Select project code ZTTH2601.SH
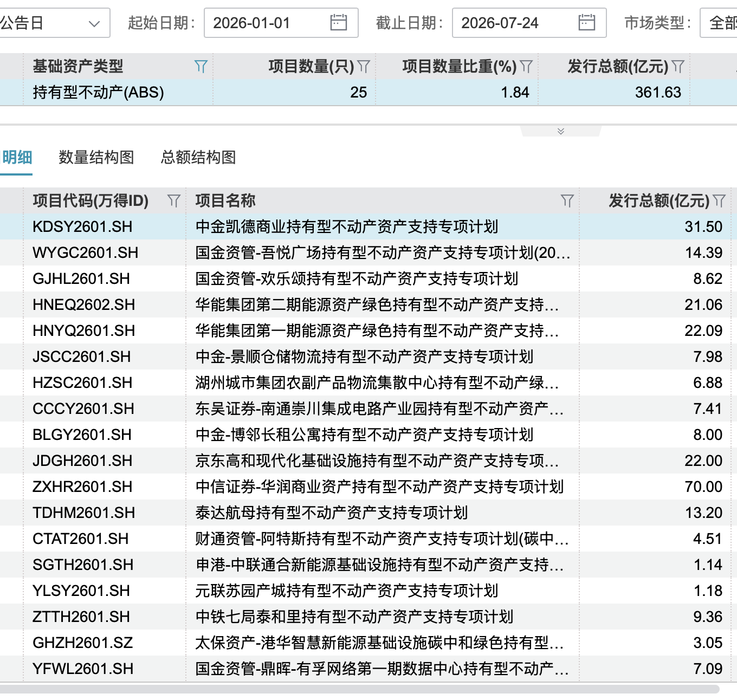Screen dimensions: 737x700 tap(81, 617)
